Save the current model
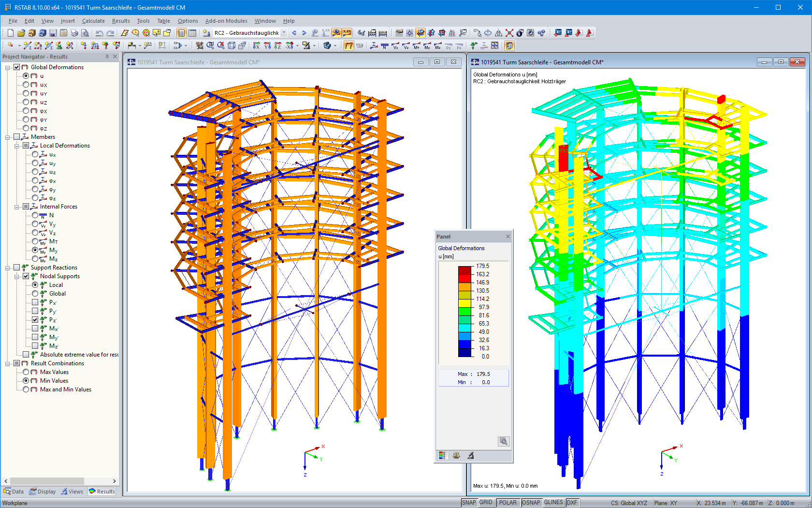This screenshot has height=508, width=812. tap(53, 32)
